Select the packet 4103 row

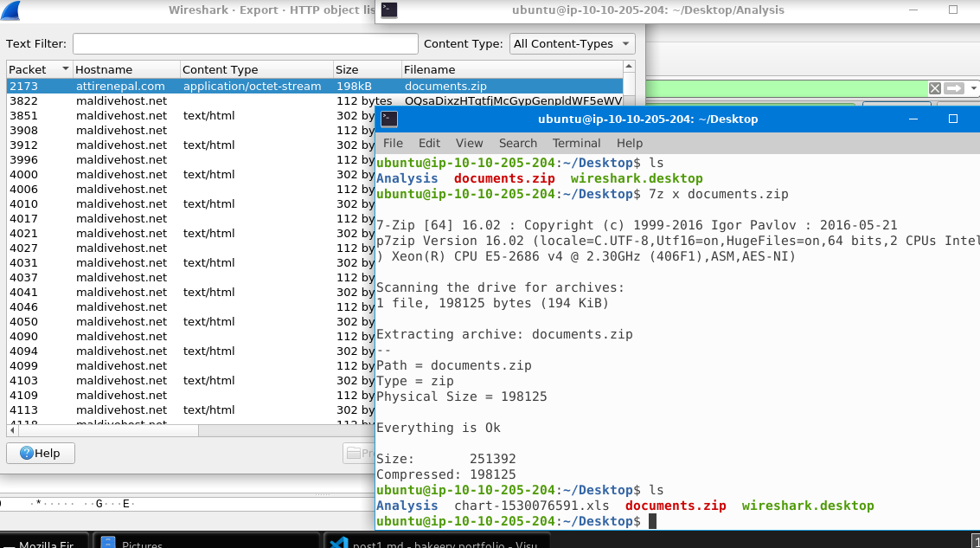tap(190, 380)
